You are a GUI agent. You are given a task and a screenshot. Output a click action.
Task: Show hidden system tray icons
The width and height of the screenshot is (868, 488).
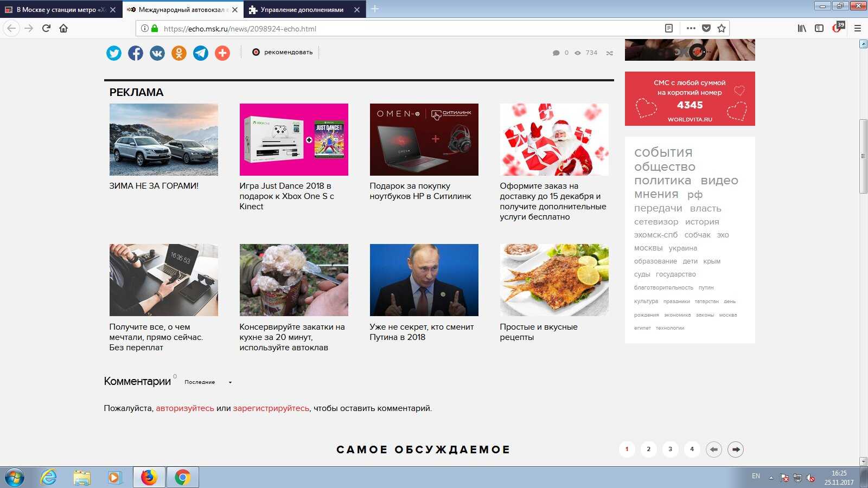pos(771,478)
